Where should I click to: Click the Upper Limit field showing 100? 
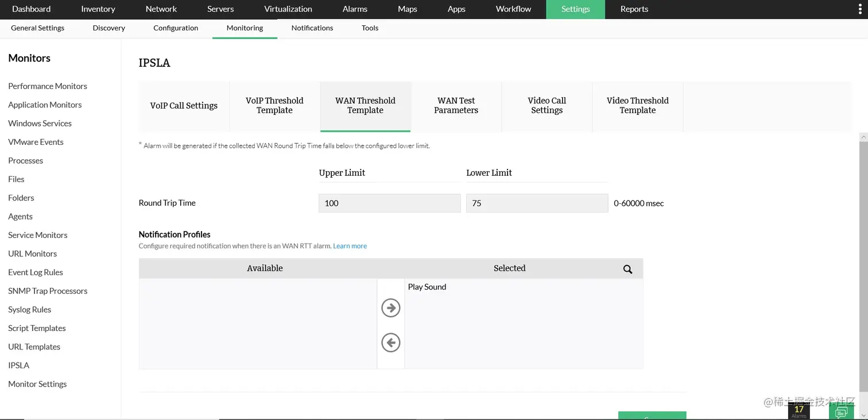pos(389,203)
